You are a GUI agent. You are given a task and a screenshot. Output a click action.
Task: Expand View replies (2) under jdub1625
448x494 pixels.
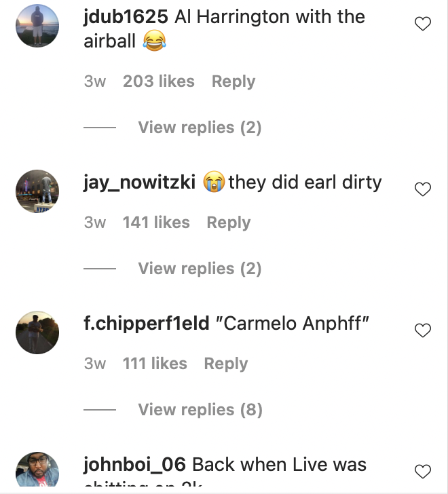[200, 128]
